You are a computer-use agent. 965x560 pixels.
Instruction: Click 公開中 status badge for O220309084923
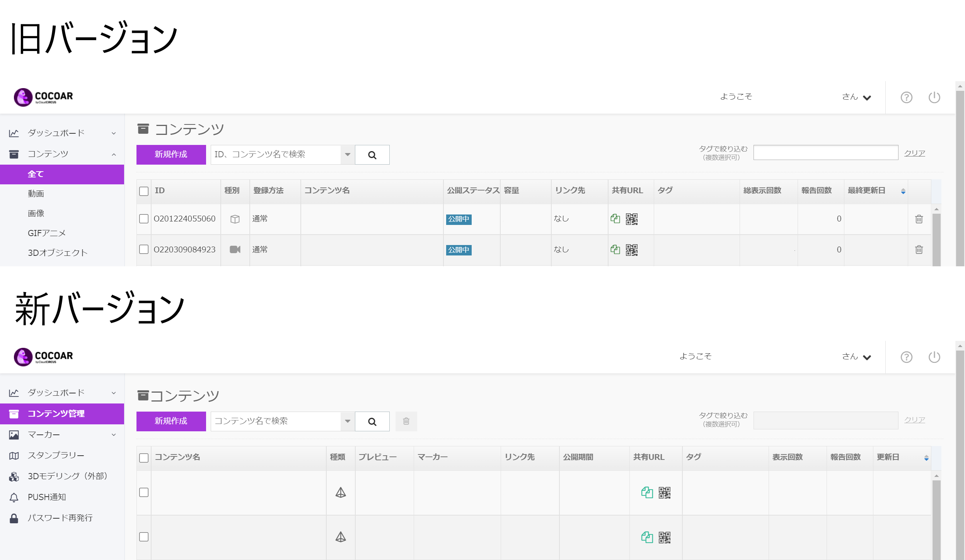pos(459,250)
